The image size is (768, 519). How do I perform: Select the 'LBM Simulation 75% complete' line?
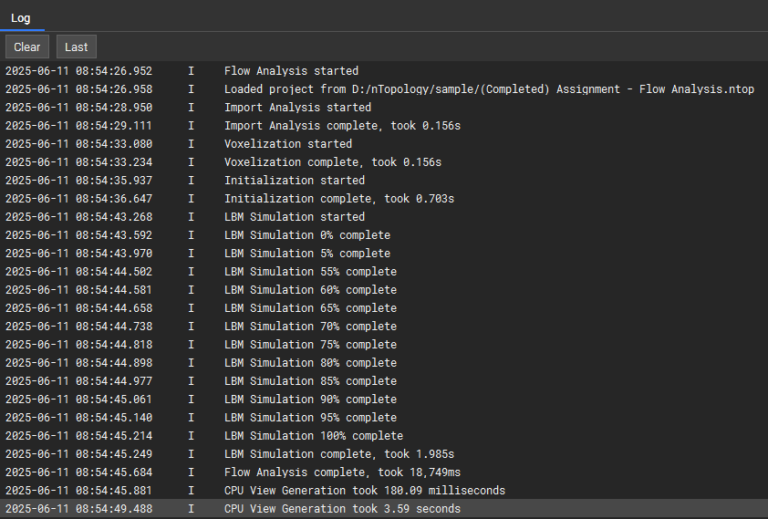(x=310, y=345)
